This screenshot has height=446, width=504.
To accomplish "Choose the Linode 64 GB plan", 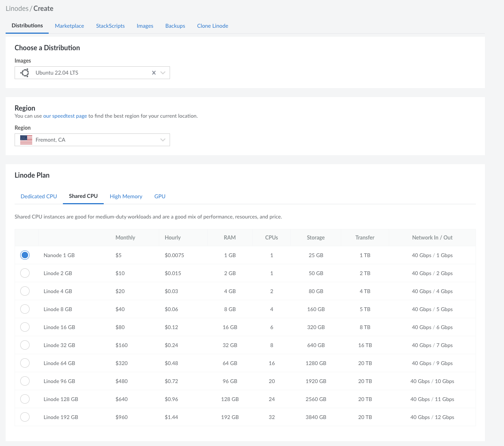I will click(x=25, y=363).
